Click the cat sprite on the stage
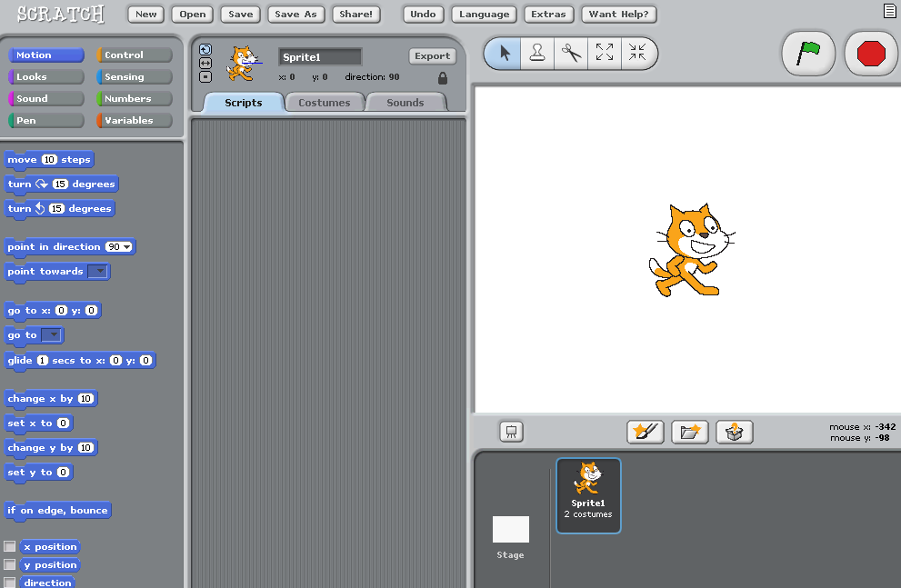This screenshot has width=901, height=588. (x=691, y=250)
